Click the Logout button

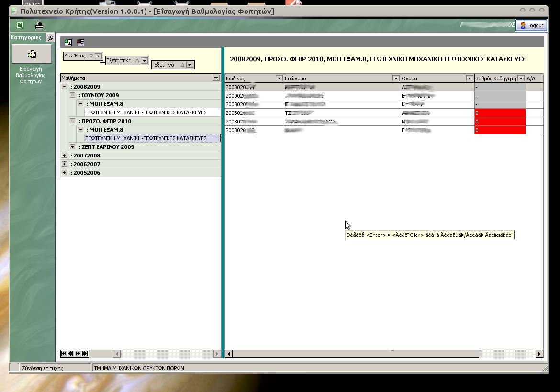coord(531,25)
